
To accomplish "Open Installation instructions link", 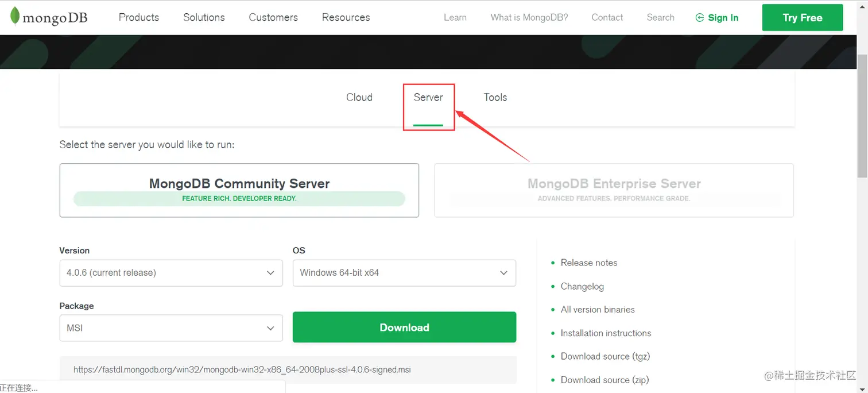I will pos(606,333).
